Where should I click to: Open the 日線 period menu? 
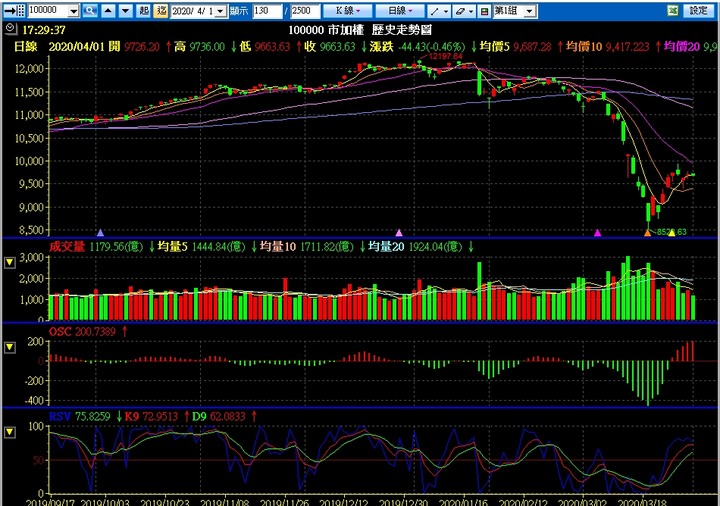pos(400,11)
